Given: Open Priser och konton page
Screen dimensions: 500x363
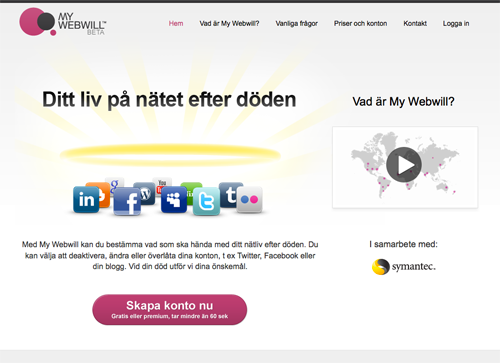Looking at the screenshot, I should (x=361, y=24).
